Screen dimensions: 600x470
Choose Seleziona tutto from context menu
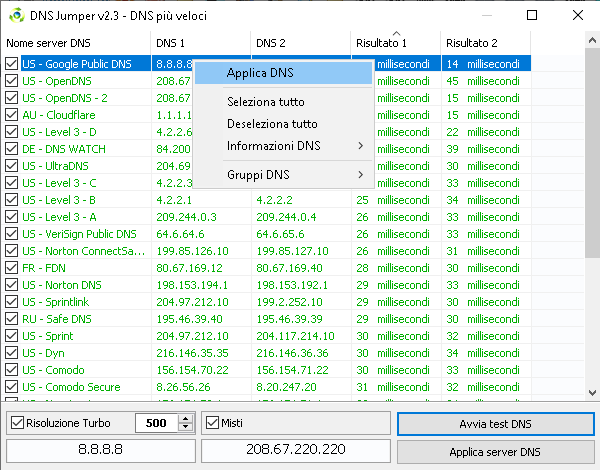283,102
